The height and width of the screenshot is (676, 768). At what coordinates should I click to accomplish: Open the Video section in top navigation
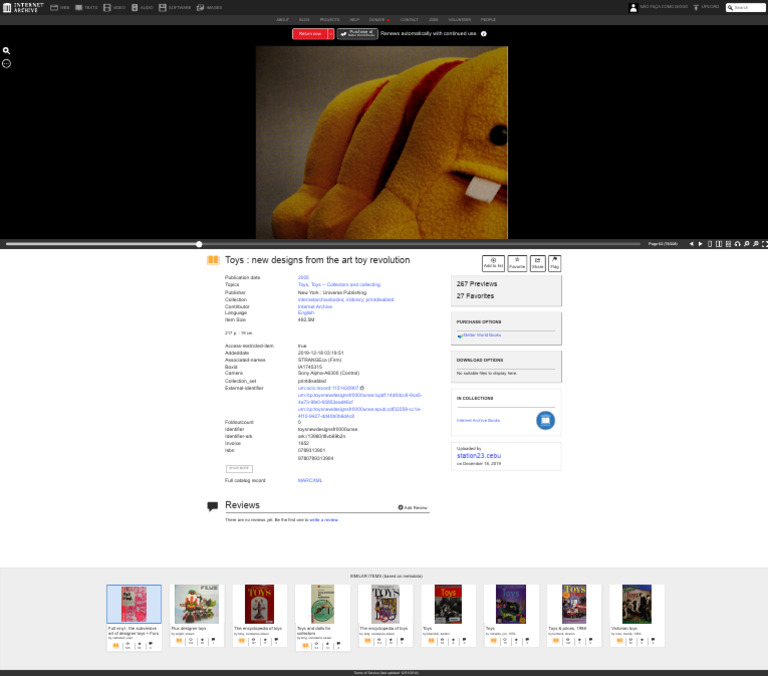click(x=114, y=7)
